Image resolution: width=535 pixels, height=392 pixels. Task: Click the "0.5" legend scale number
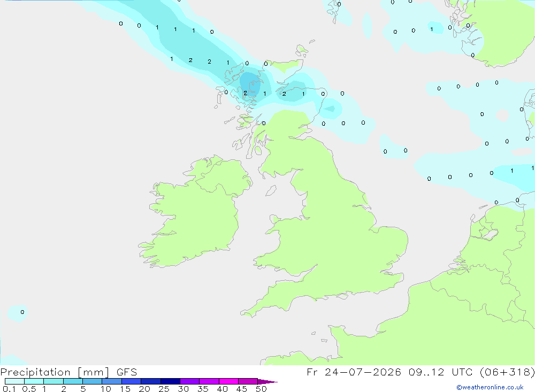click(x=29, y=389)
